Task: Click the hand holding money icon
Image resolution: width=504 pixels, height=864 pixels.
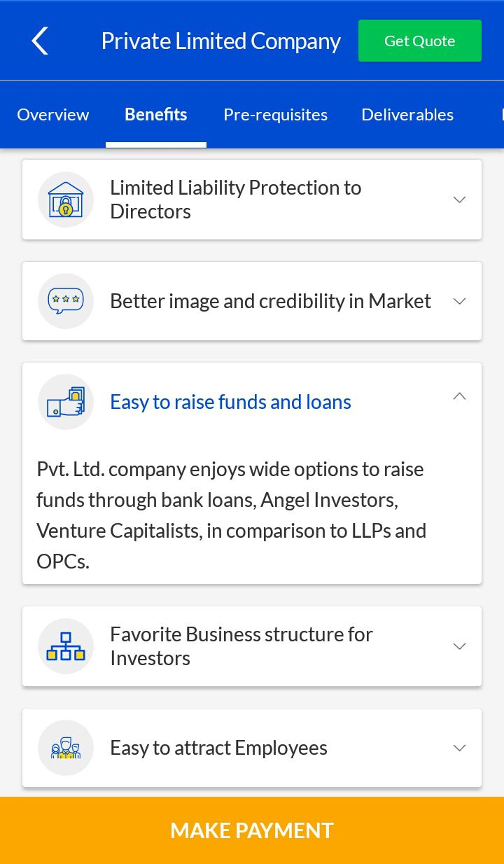Action: [x=66, y=402]
